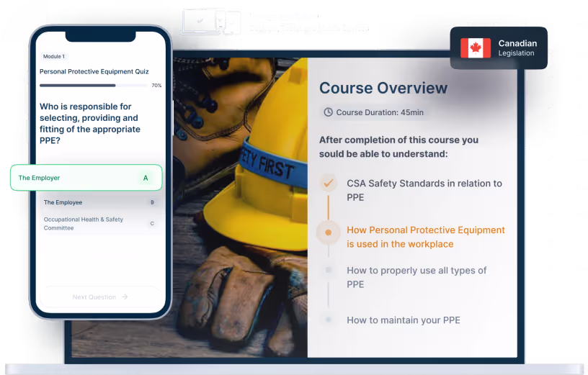Click the quiz question text about PPE responsibility
The height and width of the screenshot is (375, 588).
tap(90, 123)
